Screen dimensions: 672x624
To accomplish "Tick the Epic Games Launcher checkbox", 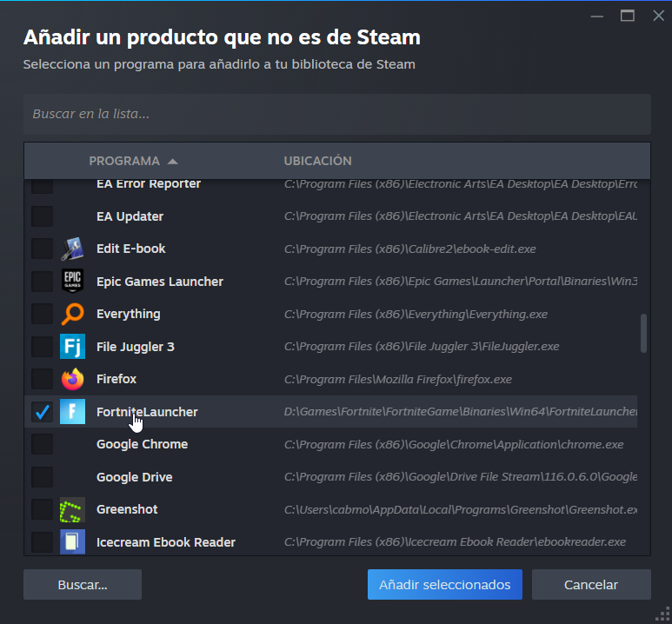I will (42, 281).
